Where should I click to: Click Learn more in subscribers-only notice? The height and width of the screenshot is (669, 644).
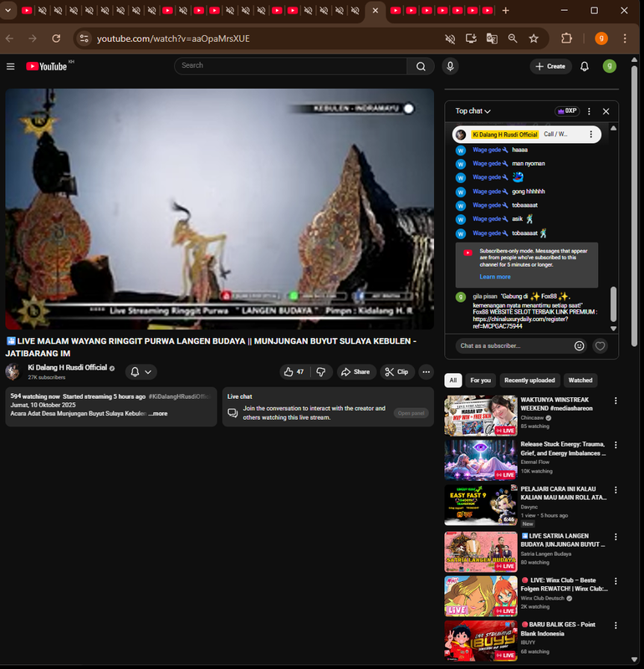point(495,277)
